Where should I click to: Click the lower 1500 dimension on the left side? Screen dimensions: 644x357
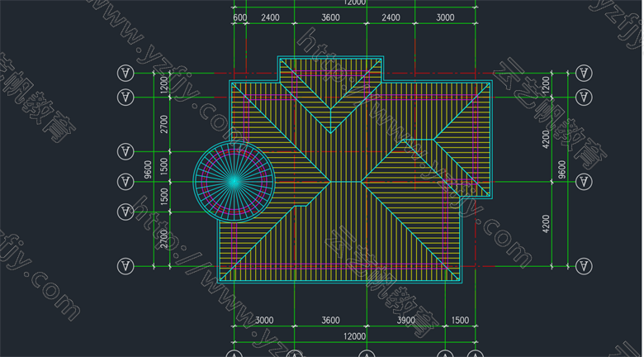pyautogui.click(x=164, y=197)
